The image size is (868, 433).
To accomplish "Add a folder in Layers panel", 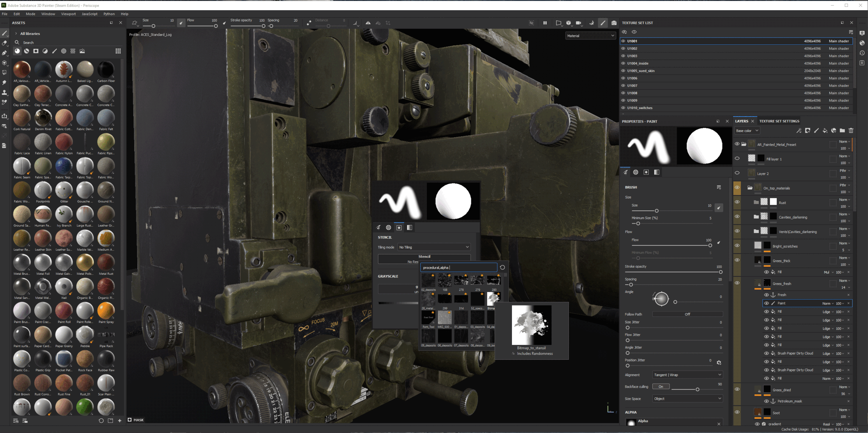I will pos(842,131).
